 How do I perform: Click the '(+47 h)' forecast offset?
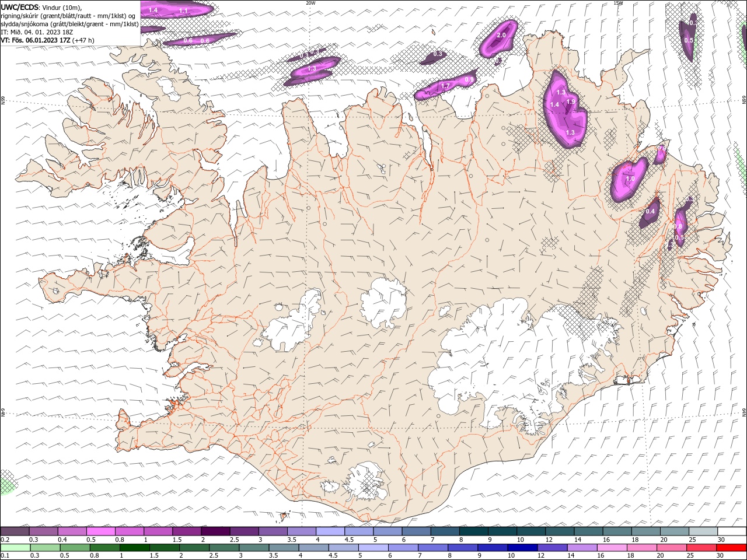[x=83, y=40]
